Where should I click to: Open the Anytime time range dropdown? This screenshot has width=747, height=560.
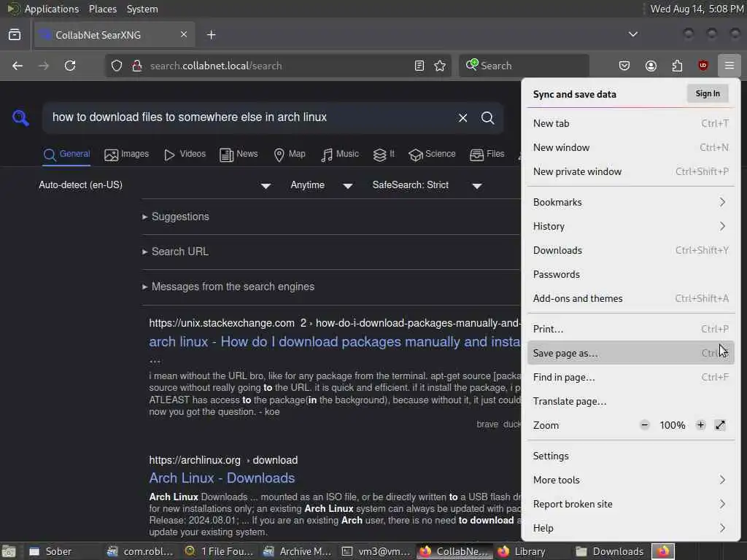coord(322,185)
